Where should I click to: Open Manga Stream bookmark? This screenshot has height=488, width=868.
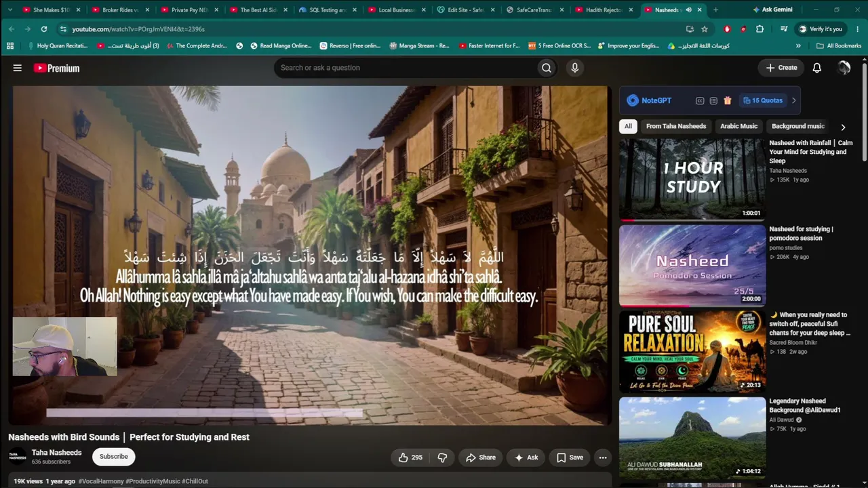(420, 46)
